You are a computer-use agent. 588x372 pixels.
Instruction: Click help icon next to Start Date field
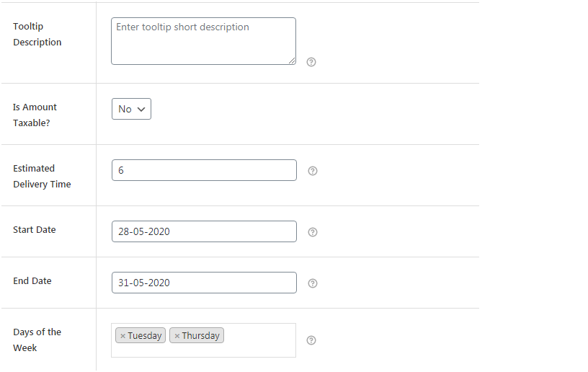coord(313,232)
